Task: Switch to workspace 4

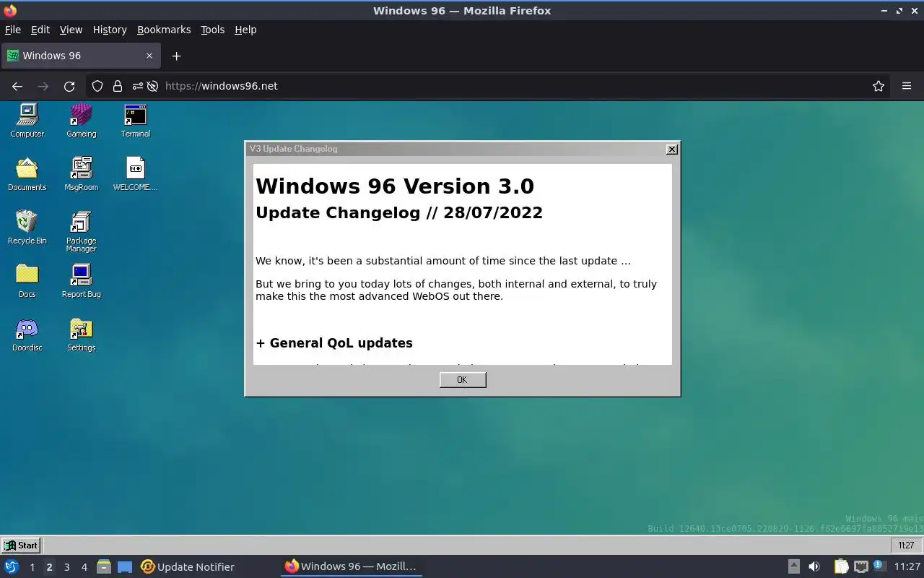Action: [x=84, y=567]
